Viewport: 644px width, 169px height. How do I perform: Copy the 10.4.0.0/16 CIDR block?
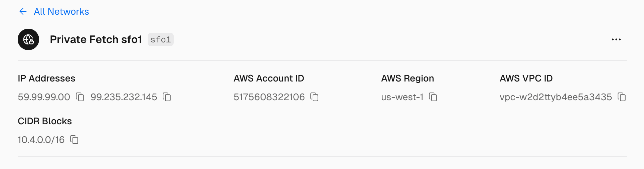(x=74, y=140)
